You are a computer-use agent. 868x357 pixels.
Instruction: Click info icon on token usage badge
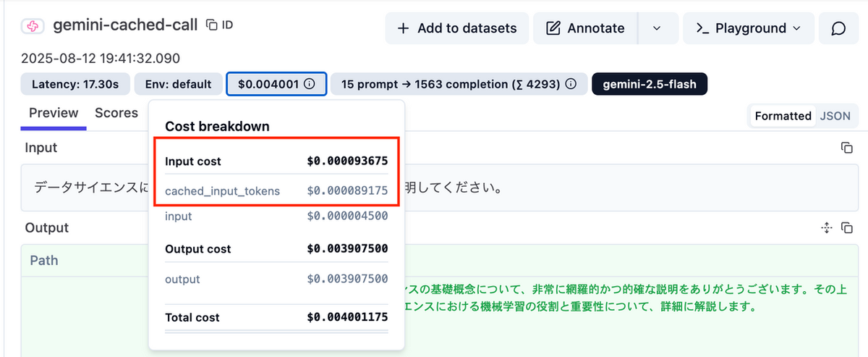click(571, 84)
